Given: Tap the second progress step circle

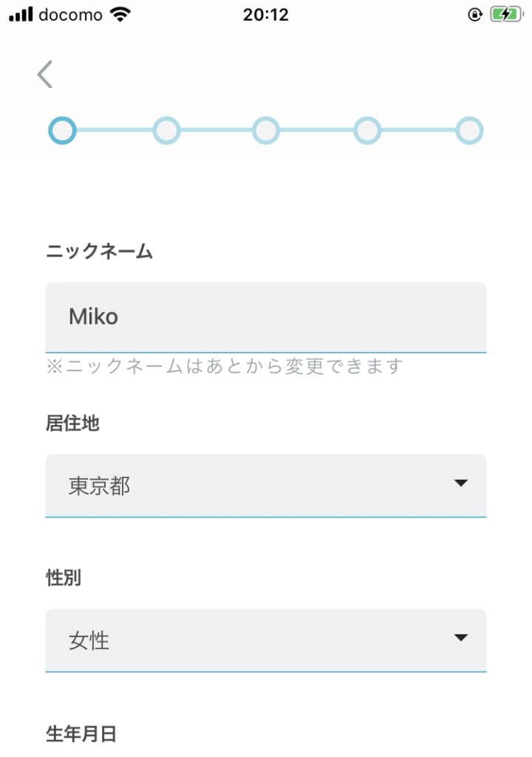Looking at the screenshot, I should pyautogui.click(x=166, y=131).
